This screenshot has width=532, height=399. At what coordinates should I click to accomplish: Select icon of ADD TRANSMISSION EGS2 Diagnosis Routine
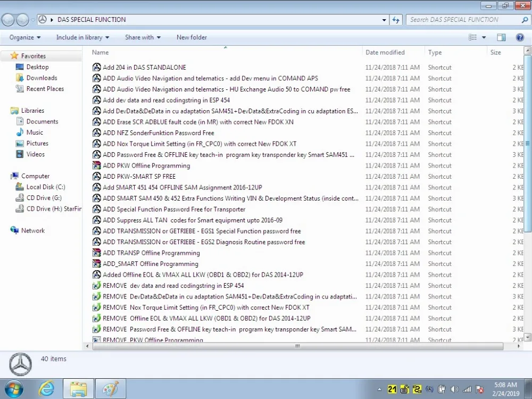97,242
